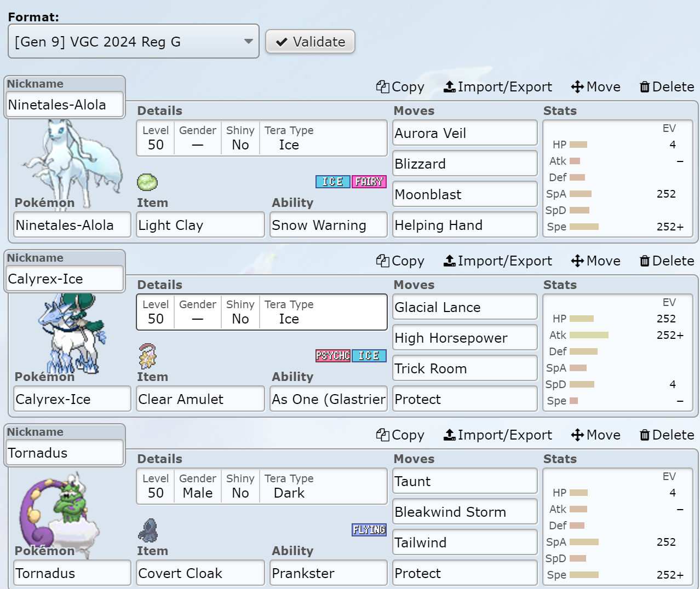Screen dimensions: 700x589
Task: Click Ice type badge on Calyrex-Ice
Action: (x=369, y=356)
